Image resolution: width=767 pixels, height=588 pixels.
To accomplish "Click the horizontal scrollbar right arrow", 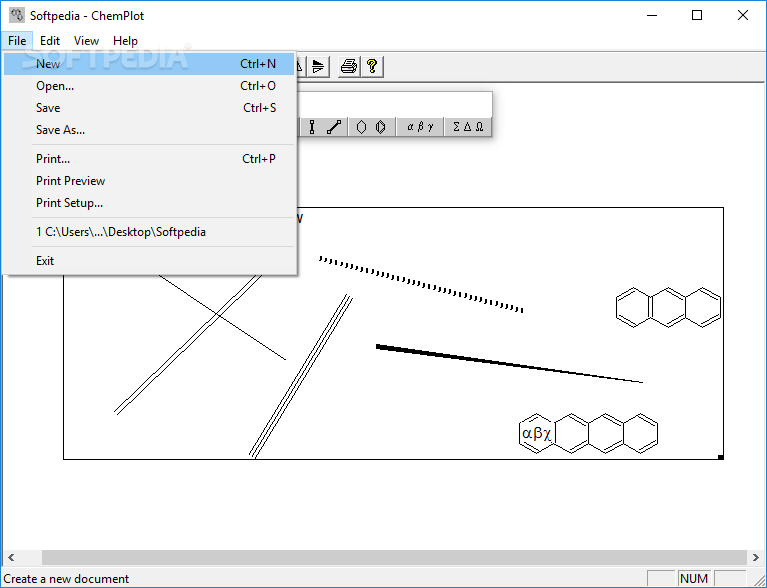I will tap(756, 557).
